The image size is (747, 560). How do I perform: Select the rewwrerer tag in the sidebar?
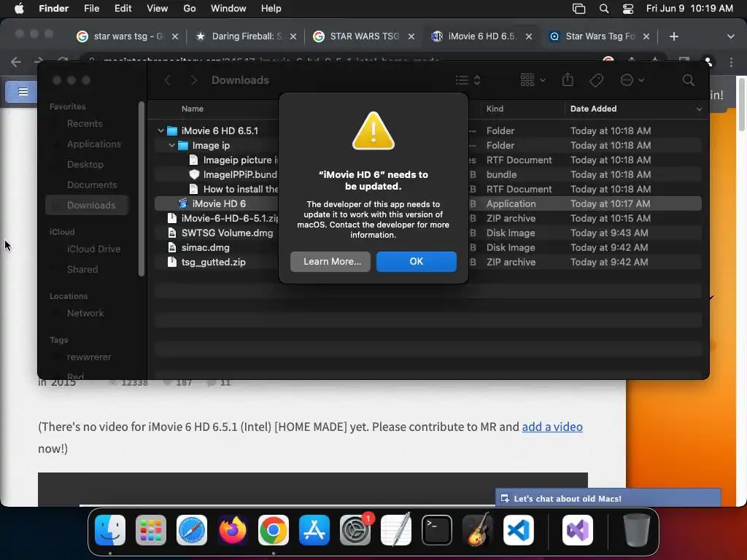[88, 357]
